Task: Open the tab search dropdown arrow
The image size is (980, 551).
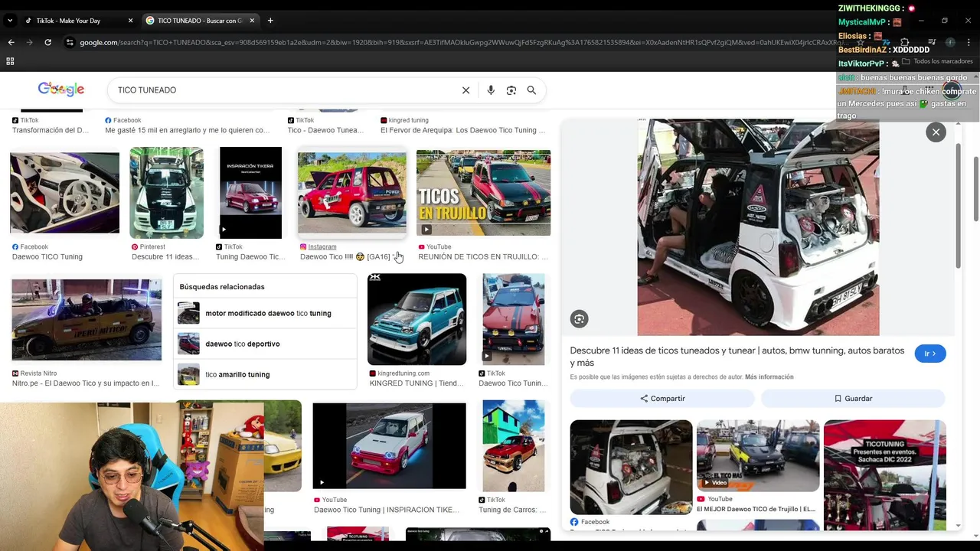Action: click(10, 21)
